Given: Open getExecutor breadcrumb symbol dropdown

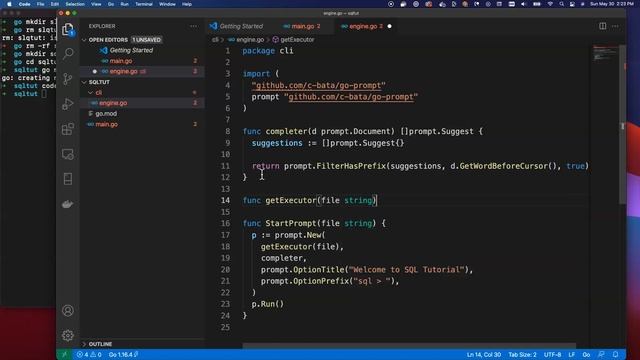Looking at the screenshot, I should point(293,40).
